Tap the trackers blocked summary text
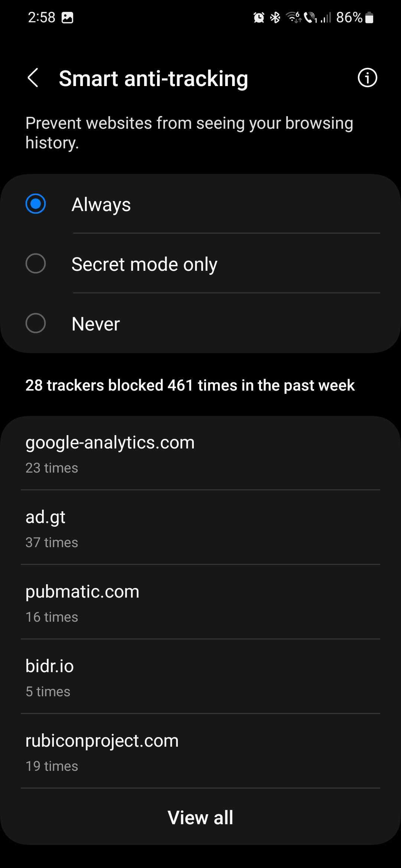The image size is (401, 868). pos(190,385)
